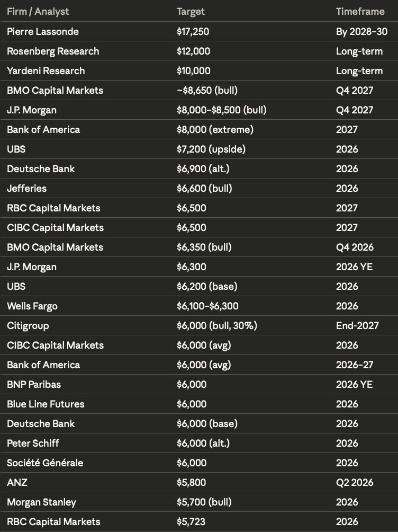
Task: Select the Citigroup firm cell
Action: tap(28, 326)
